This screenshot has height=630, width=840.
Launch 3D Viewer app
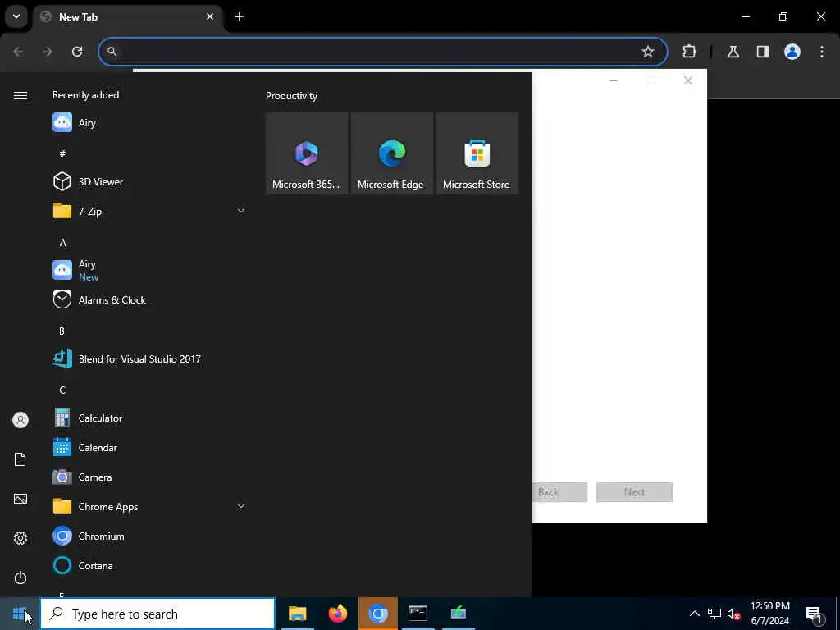click(150, 181)
